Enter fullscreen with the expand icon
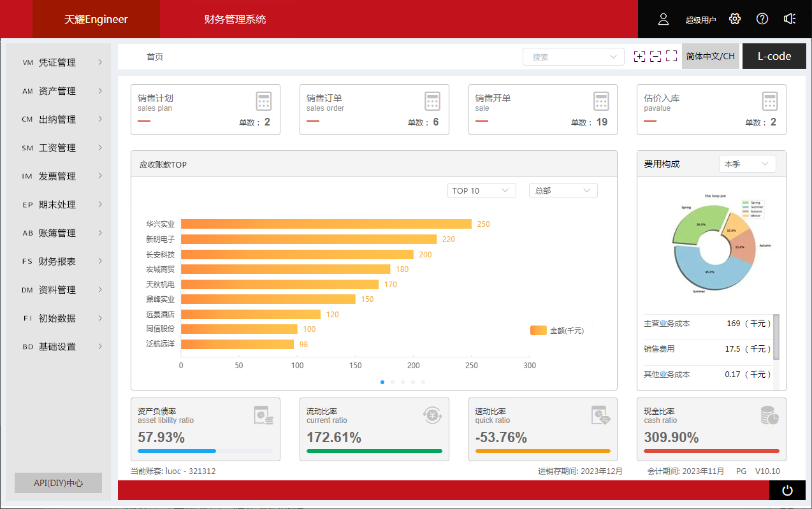This screenshot has height=509, width=812. pyautogui.click(x=671, y=56)
